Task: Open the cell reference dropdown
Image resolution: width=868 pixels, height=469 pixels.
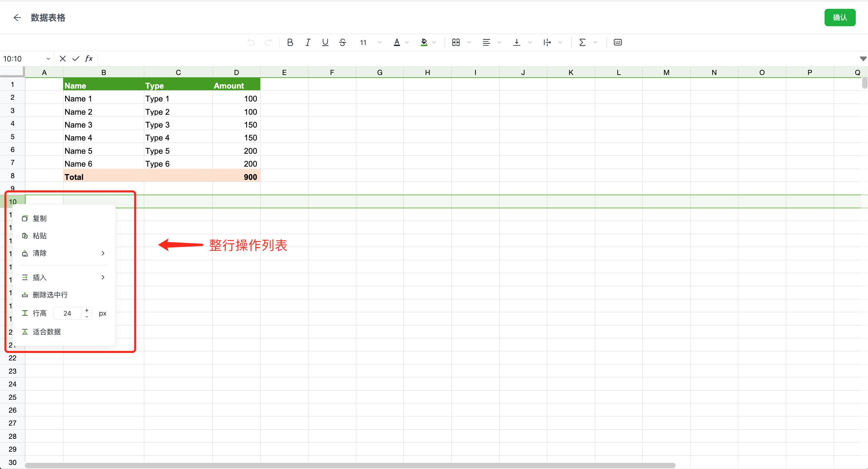Action: (x=48, y=59)
